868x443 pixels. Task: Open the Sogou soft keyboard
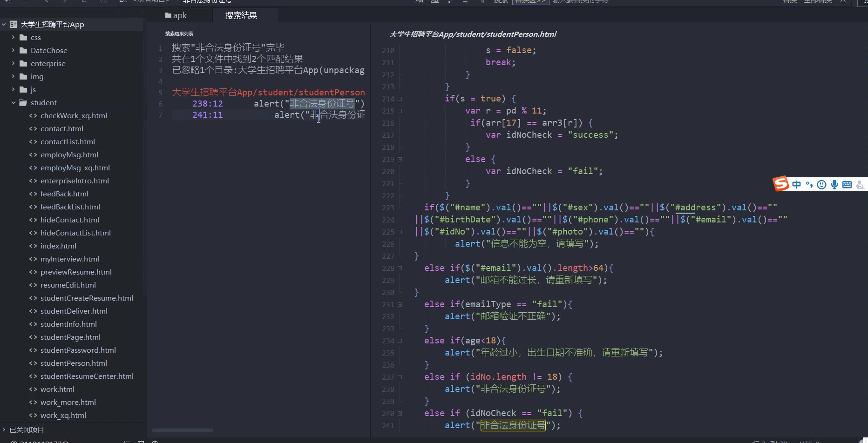point(847,185)
